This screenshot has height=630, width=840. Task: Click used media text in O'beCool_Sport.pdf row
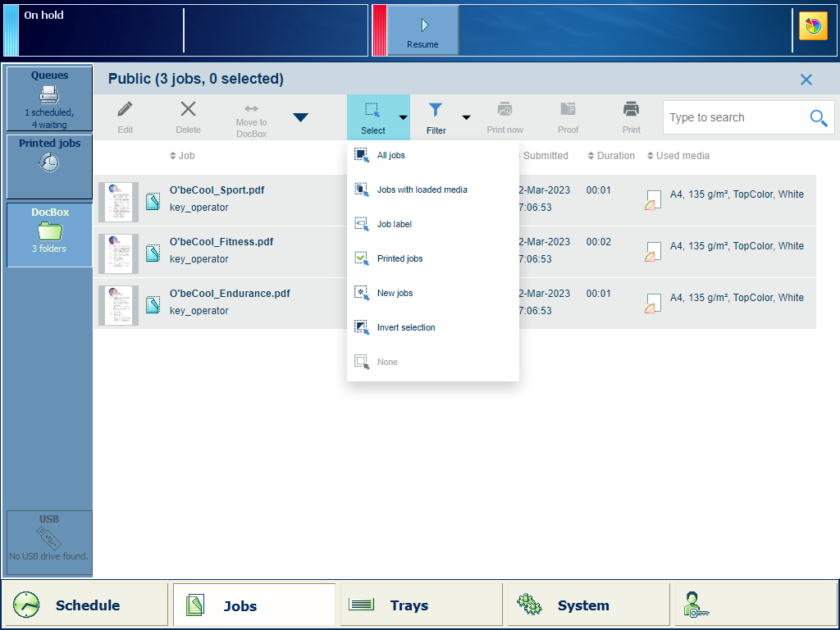pos(737,194)
